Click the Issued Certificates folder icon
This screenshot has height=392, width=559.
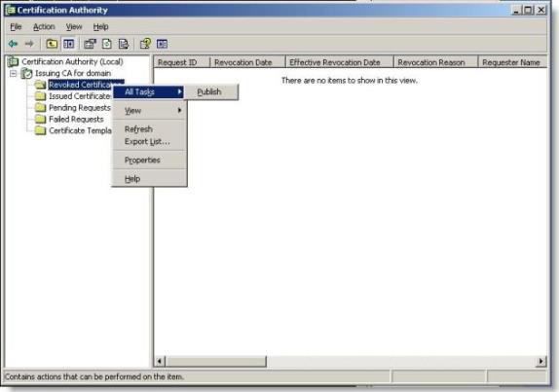(x=40, y=96)
